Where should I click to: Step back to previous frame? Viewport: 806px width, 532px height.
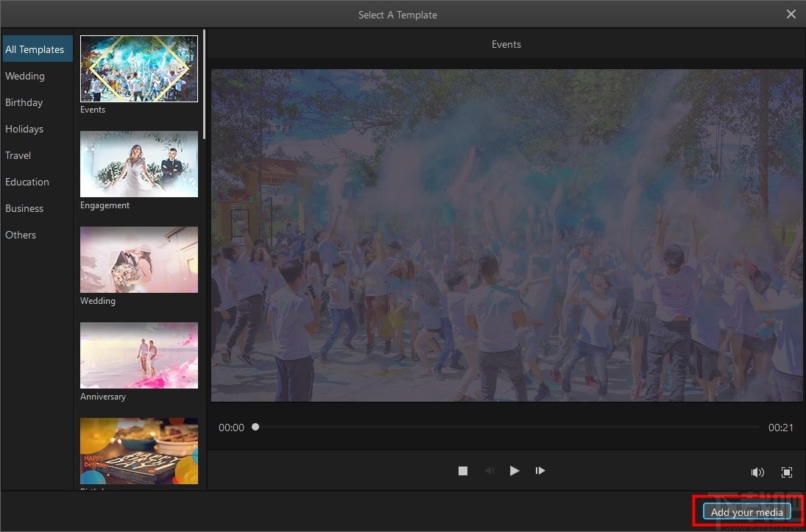coord(489,471)
